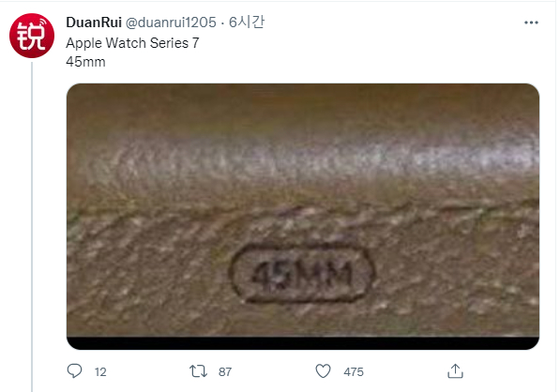
Task: Select the Apple Watch Series 7 text
Action: point(132,43)
